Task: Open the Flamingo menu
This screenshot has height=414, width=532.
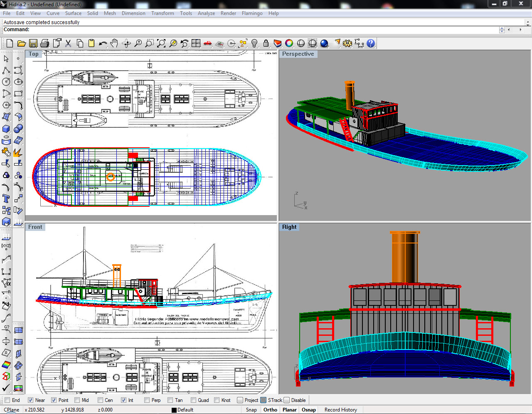Action: (x=252, y=13)
